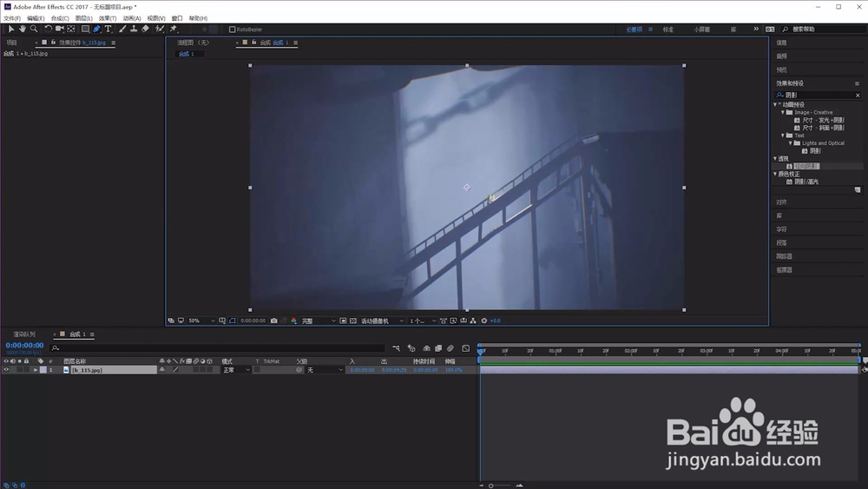Toggle the TrkMat preserve transparency box of b_115.jpg
The width and height of the screenshot is (868, 489).
257,370
